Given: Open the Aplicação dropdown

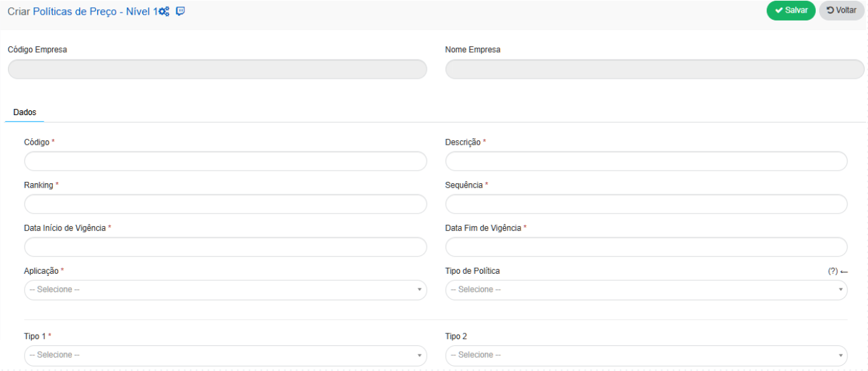Looking at the screenshot, I should (225, 290).
